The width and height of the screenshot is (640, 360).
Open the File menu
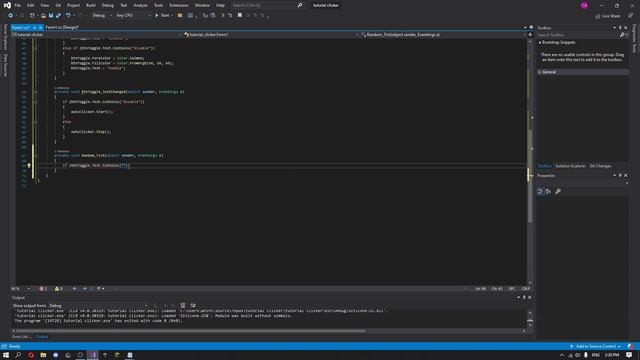pyautogui.click(x=18, y=5)
